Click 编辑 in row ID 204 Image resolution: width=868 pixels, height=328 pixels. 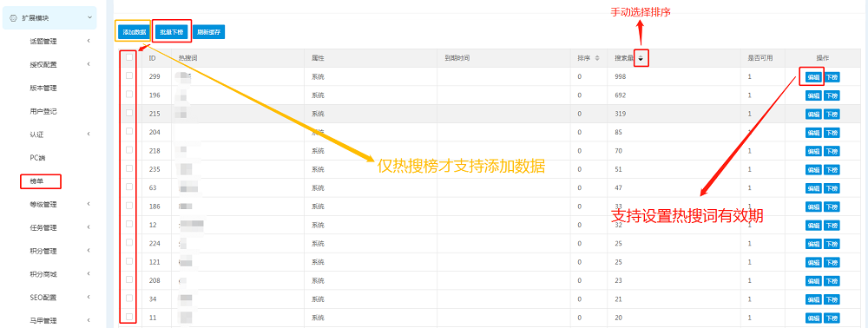[813, 133]
